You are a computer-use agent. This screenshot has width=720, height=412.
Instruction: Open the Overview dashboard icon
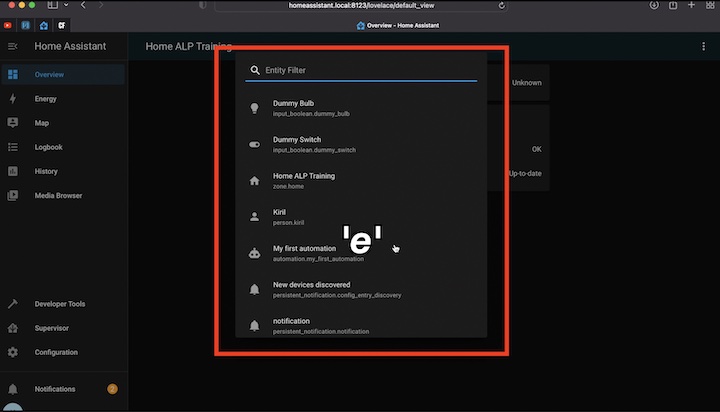(x=13, y=74)
